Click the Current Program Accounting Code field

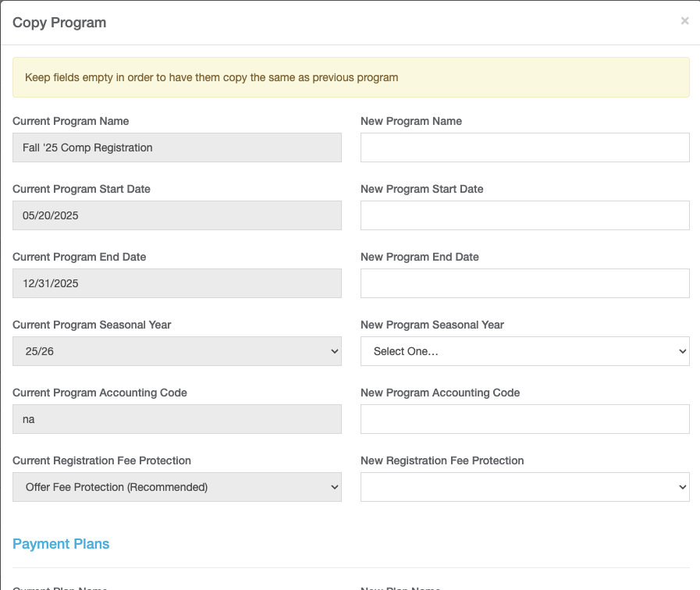pos(177,419)
